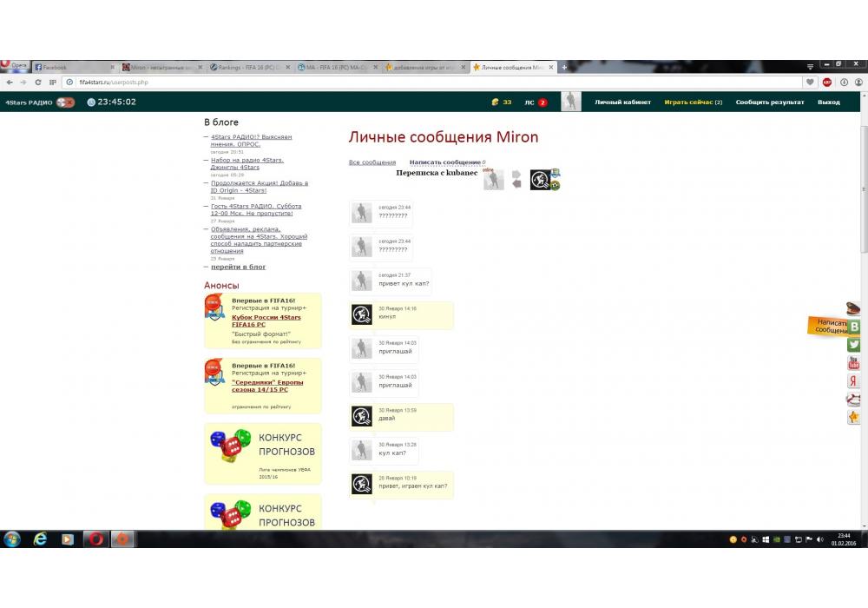Screen dimensions: 868x608
Task: Click kubanec's black avatar in conversation header
Action: coord(540,180)
